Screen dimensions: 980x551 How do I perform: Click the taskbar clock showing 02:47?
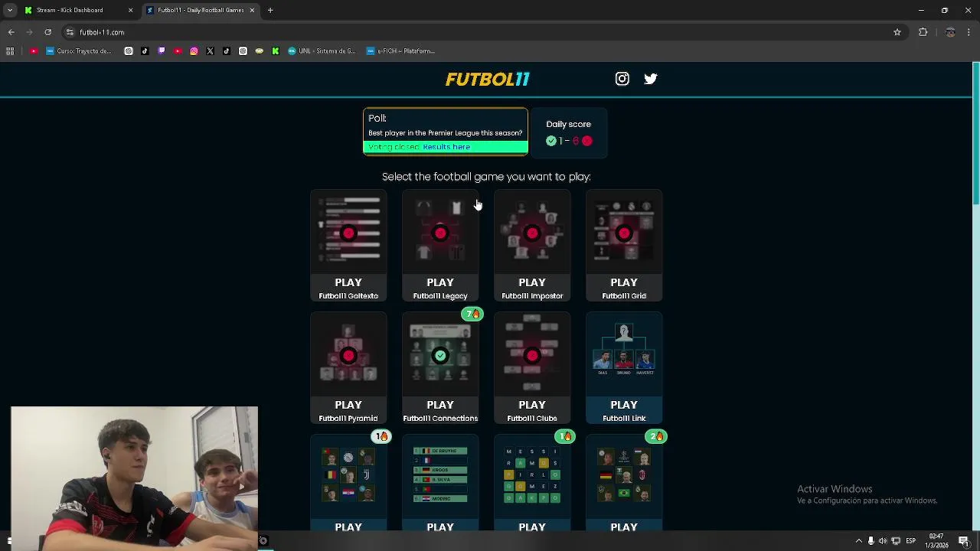pos(936,541)
